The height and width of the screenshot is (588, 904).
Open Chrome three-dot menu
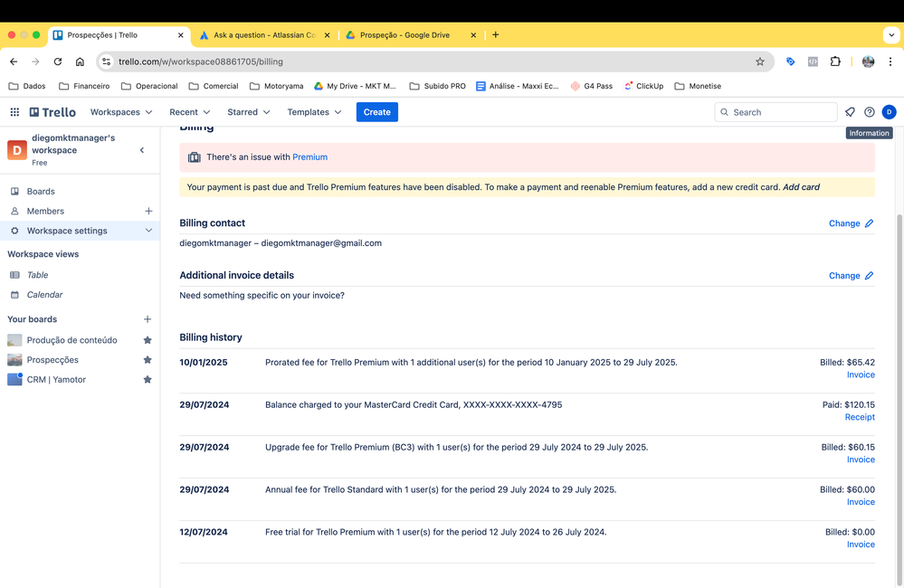tap(890, 62)
